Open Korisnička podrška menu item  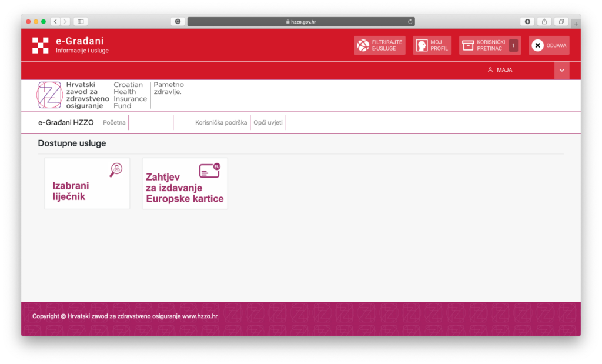221,123
